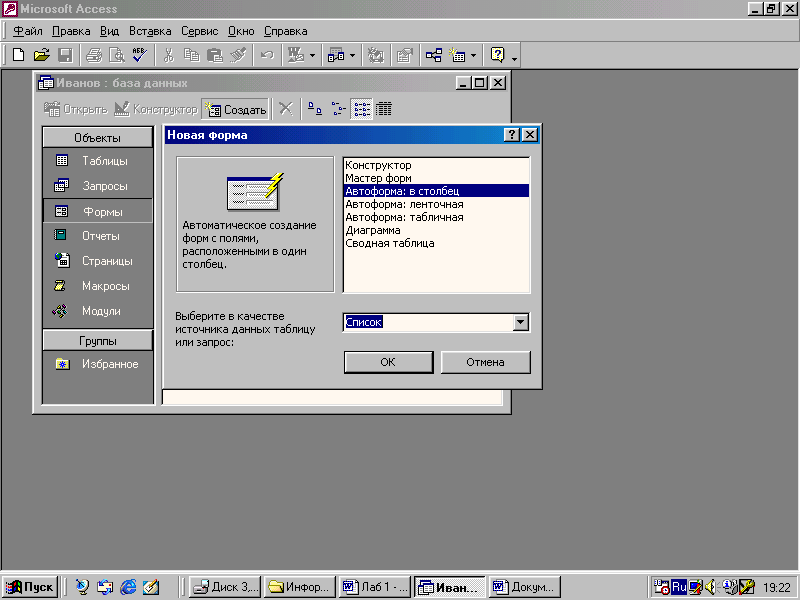Image resolution: width=800 pixels, height=600 pixels.
Task: Click OK in the Новая форма dialog
Action: pyautogui.click(x=388, y=362)
